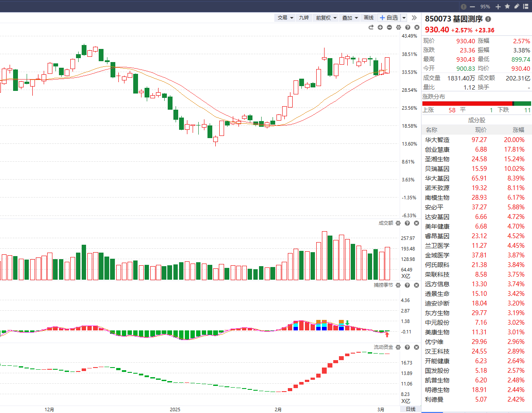Toggle the 九转 indicator
This screenshot has width=532, height=413.
[304, 17]
